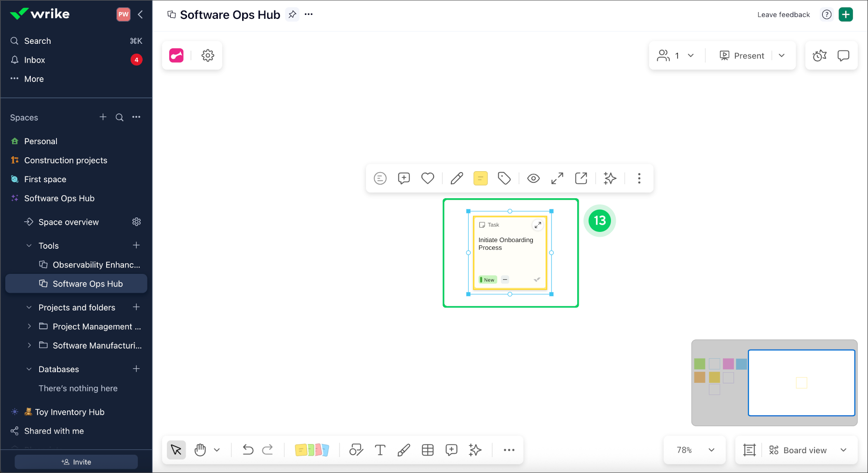Image resolution: width=868 pixels, height=473 pixels.
Task: Open Inbox in the sidebar
Action: pos(35,60)
